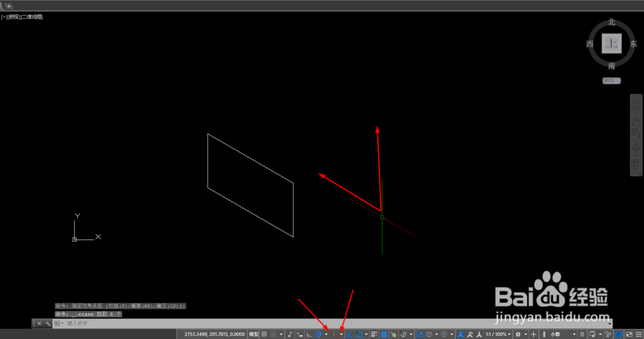This screenshot has height=339, width=644.
Task: Open object snap settings dropdown
Action: point(366,334)
